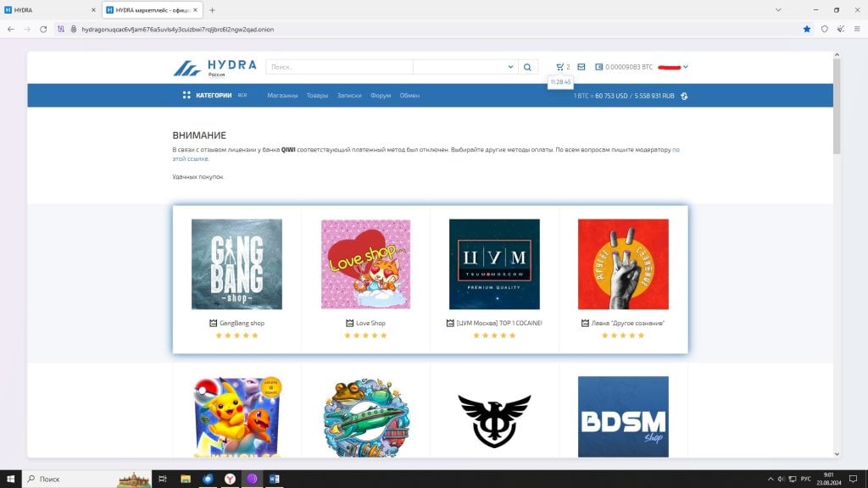
Task: Click the Tor Browser taskbar icon
Action: [252, 480]
